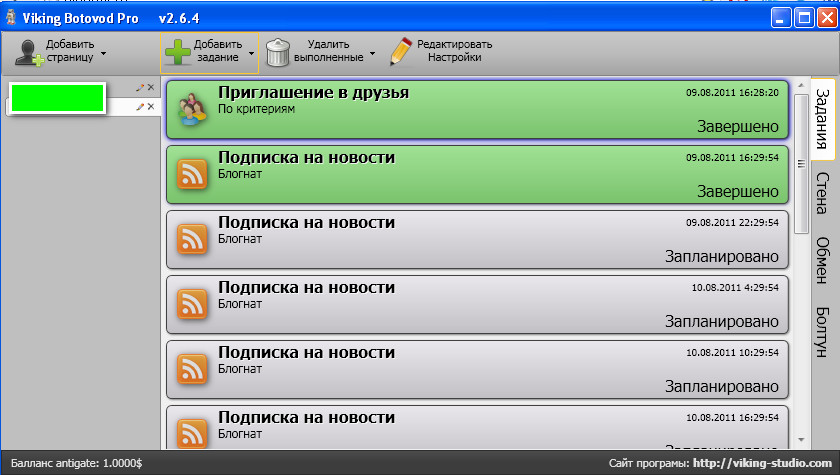Delete the highlighted white account via X icon

pyautogui.click(x=151, y=107)
